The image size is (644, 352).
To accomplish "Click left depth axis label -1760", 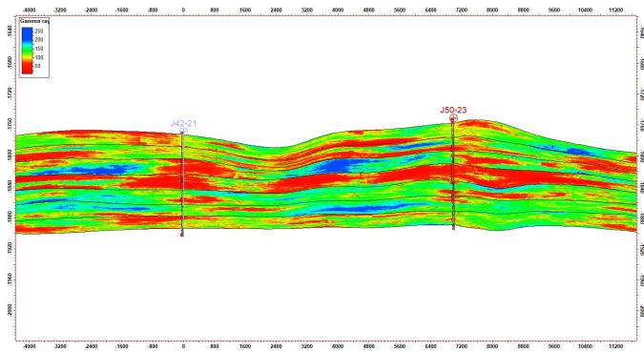I will tap(10, 124).
